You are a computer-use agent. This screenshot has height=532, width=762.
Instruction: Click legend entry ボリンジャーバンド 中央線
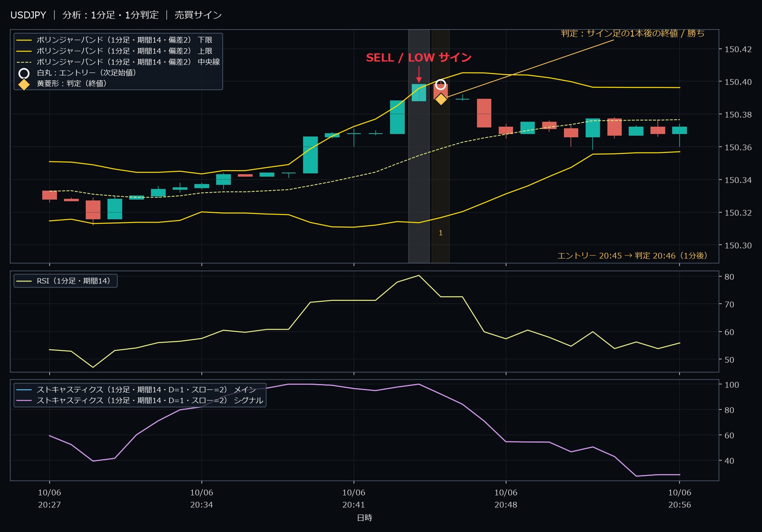[x=118, y=62]
